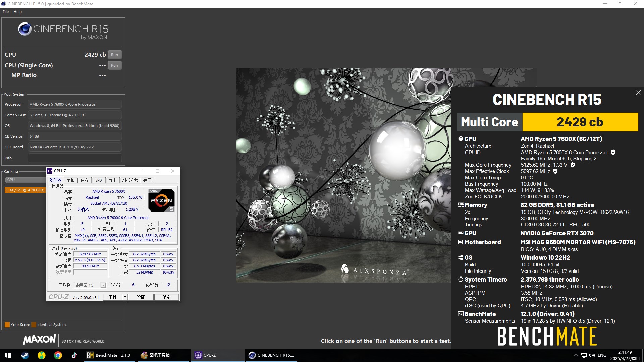Image resolution: width=644 pixels, height=362 pixels.
Task: Click the Memory icon in BenchMate panel
Action: click(x=461, y=205)
